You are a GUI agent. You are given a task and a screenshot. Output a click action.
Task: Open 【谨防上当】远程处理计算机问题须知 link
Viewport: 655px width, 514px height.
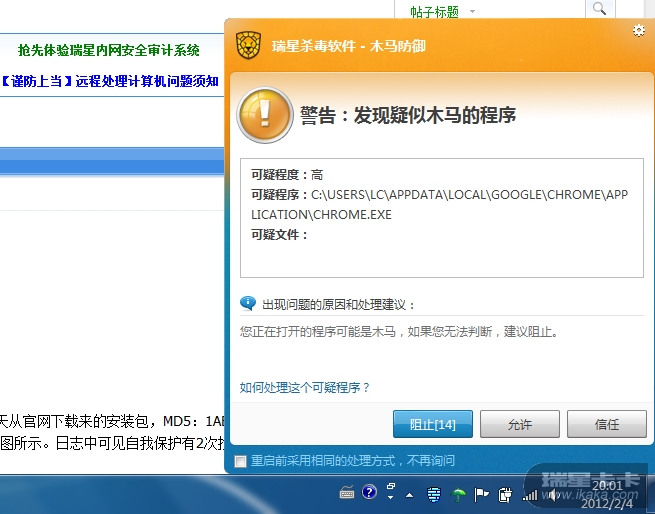[x=109, y=81]
